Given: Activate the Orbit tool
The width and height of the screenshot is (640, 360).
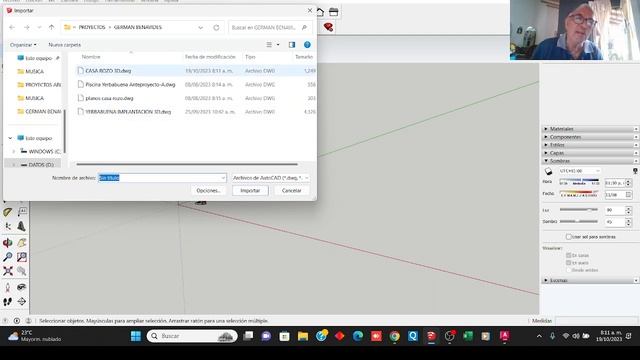Looking at the screenshot, I should tap(8, 242).
